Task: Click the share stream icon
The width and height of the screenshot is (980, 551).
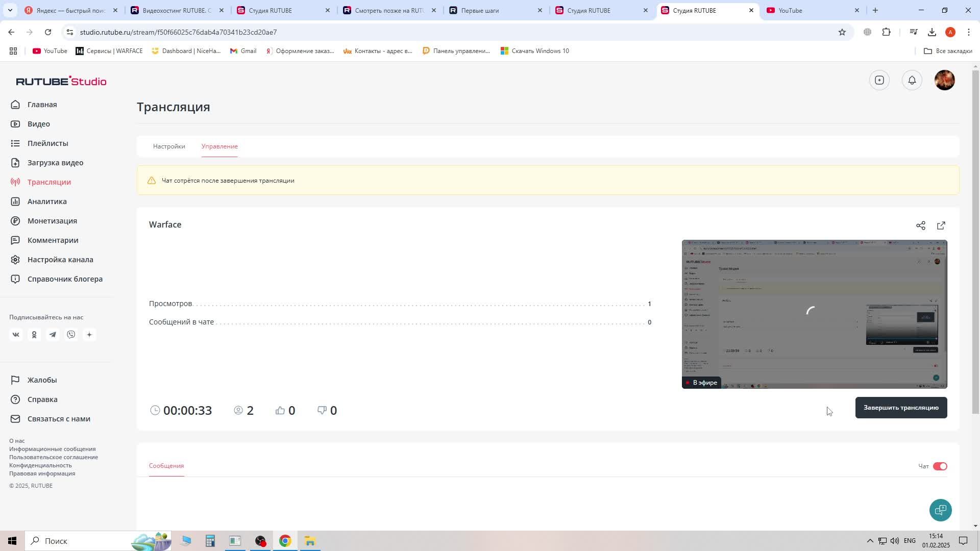Action: coord(920,226)
